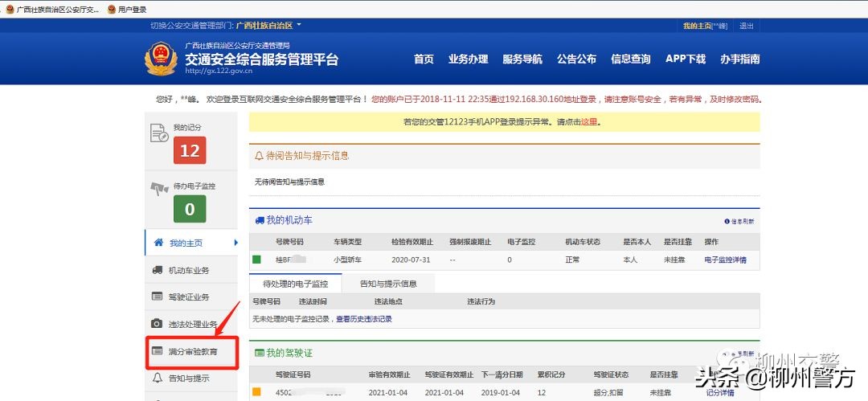Open 业务办理 in top navigation
Screen dimensions: 868x401
click(469, 59)
